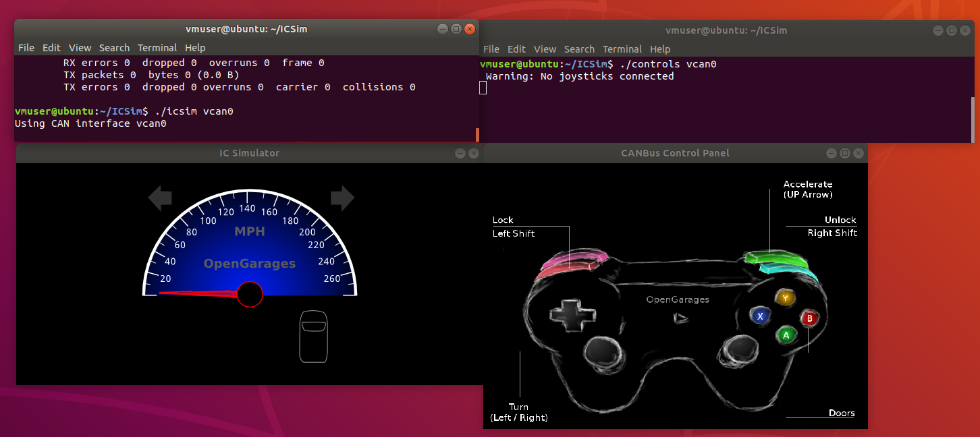Click './icsim vcan0' command in left terminal

194,111
